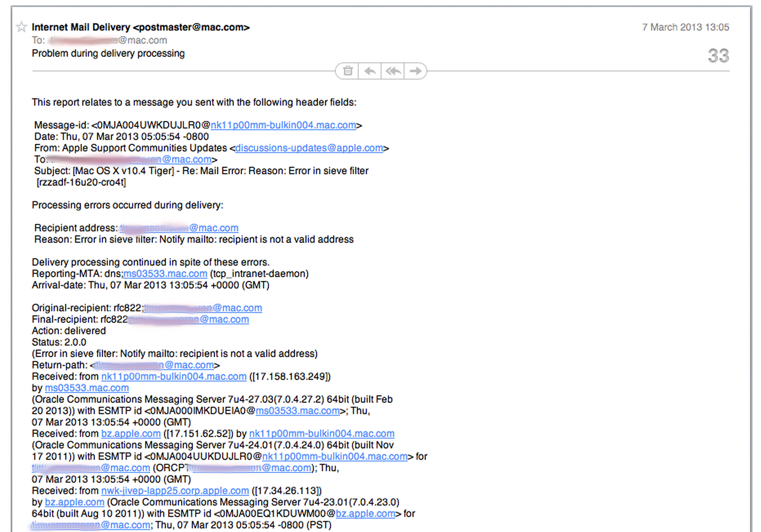Click the Recipient address mac.com link
Viewport: 761px width, 532px height.
tap(179, 228)
